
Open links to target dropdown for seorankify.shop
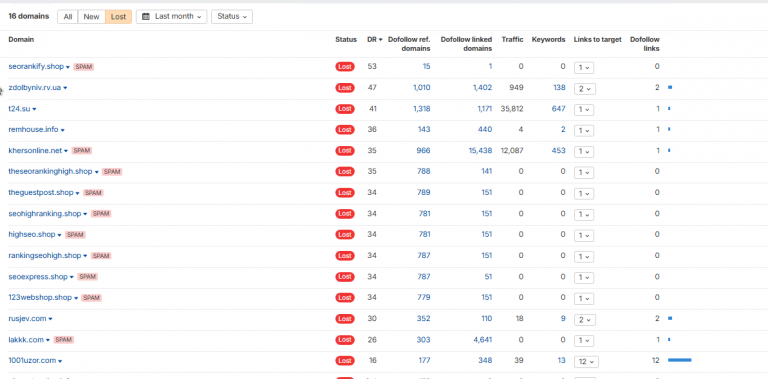584,68
